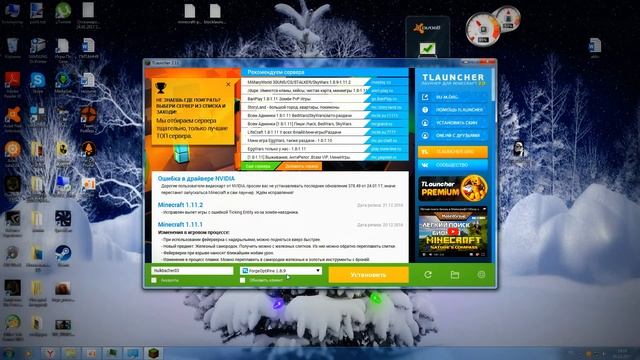Screen dimensions: 640x360
Task: Click the help question mark icon
Action: (x=425, y=110)
